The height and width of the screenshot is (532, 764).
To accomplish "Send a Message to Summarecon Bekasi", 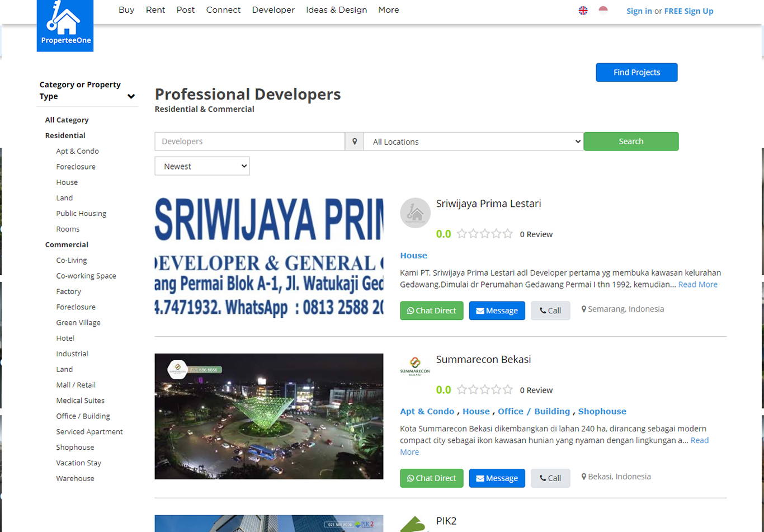I will (x=497, y=478).
